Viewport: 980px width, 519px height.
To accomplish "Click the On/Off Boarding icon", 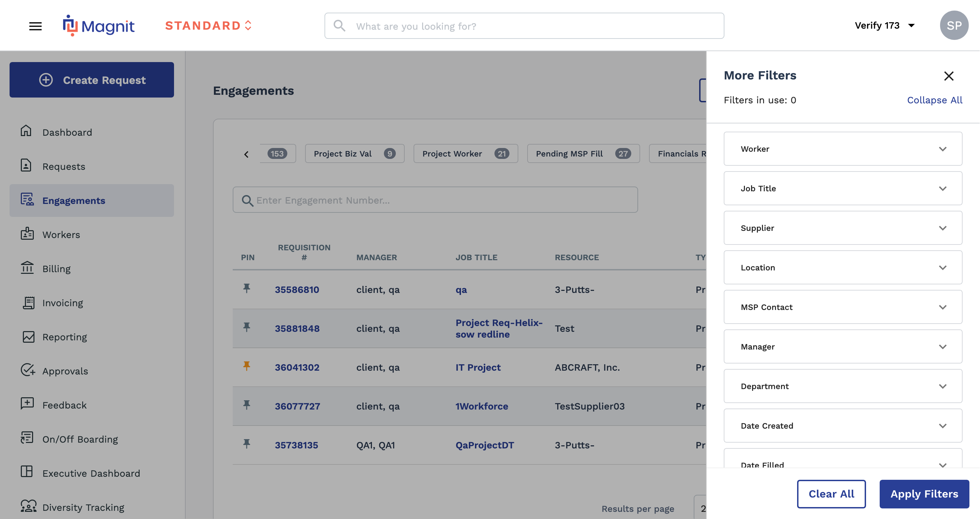I will [x=27, y=438].
